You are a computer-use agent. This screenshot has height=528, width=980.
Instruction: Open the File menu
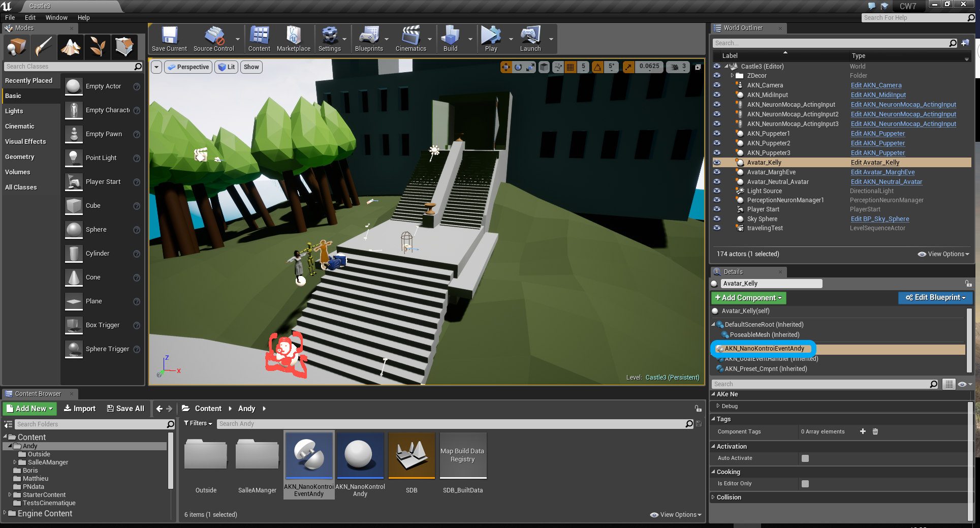10,18
